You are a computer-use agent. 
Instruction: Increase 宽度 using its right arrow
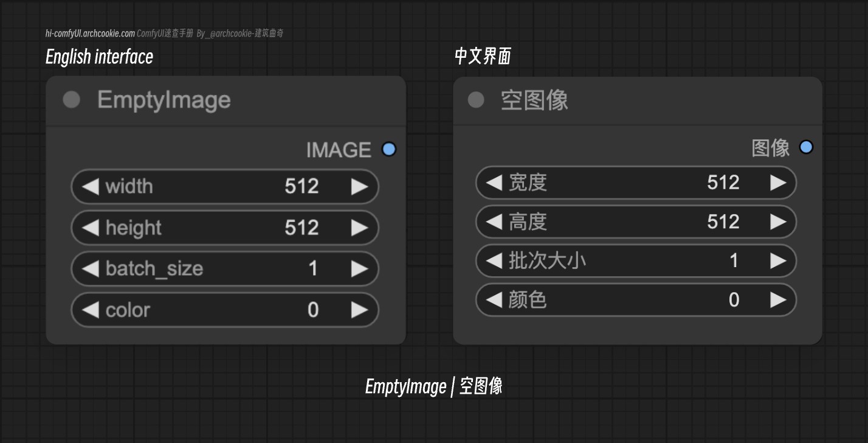(778, 183)
